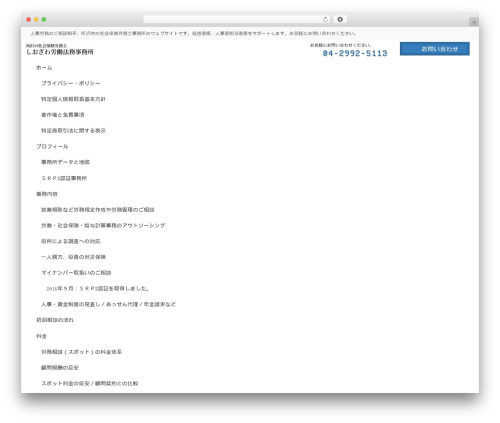Click the reload icon in address bar
This screenshot has height=423, width=500.
click(325, 20)
